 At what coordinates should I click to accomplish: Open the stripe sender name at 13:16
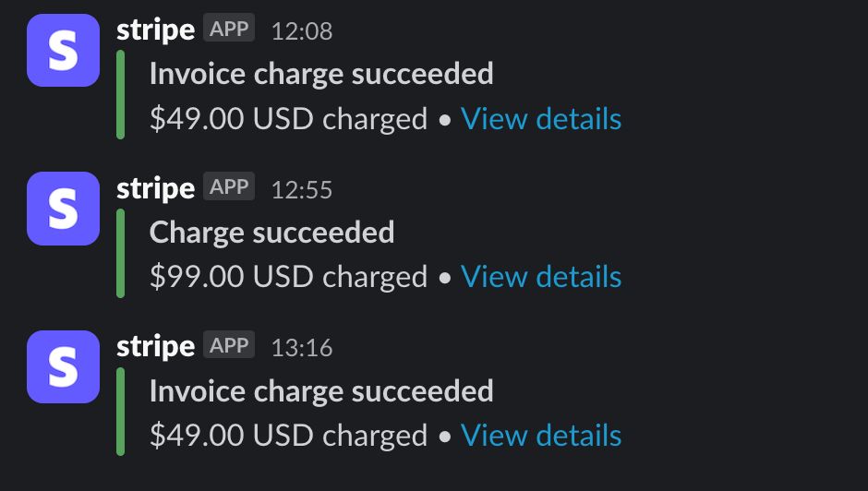(155, 346)
